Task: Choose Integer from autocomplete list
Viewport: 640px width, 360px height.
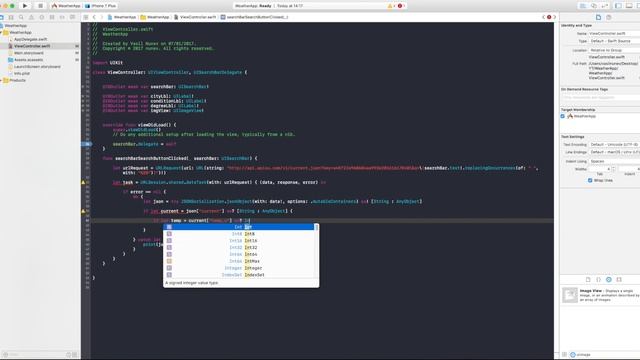Action: (241, 268)
